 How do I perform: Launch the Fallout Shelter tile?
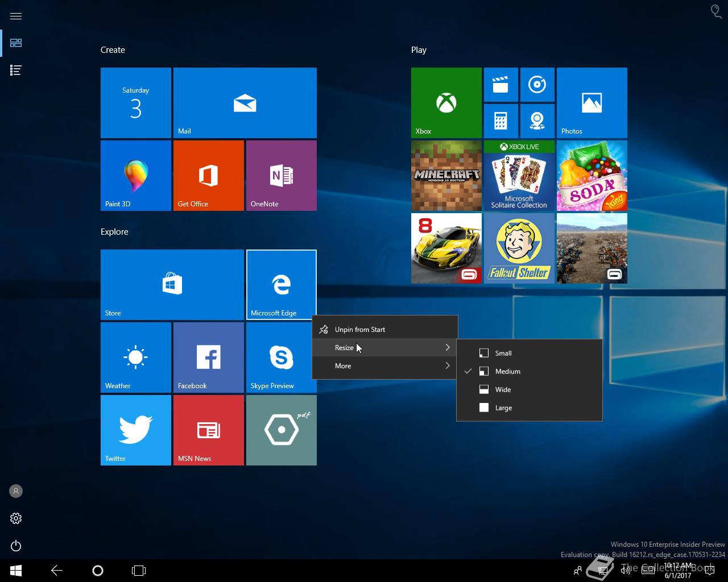point(519,248)
